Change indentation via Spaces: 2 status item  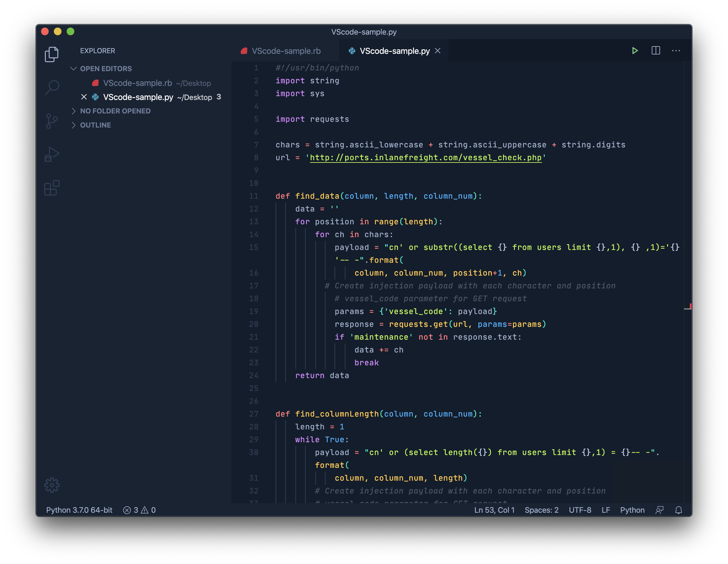[541, 510]
